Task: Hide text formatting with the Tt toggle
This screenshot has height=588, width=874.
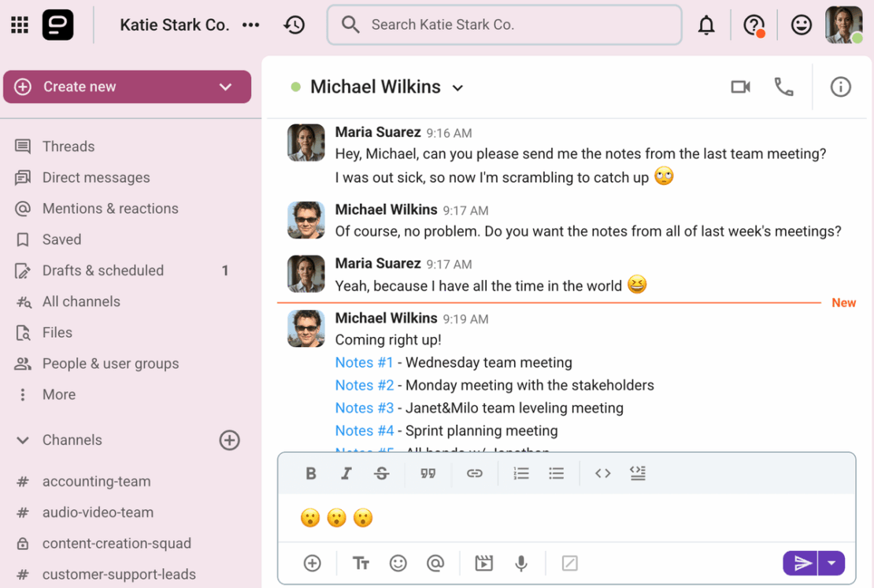Action: (x=361, y=563)
